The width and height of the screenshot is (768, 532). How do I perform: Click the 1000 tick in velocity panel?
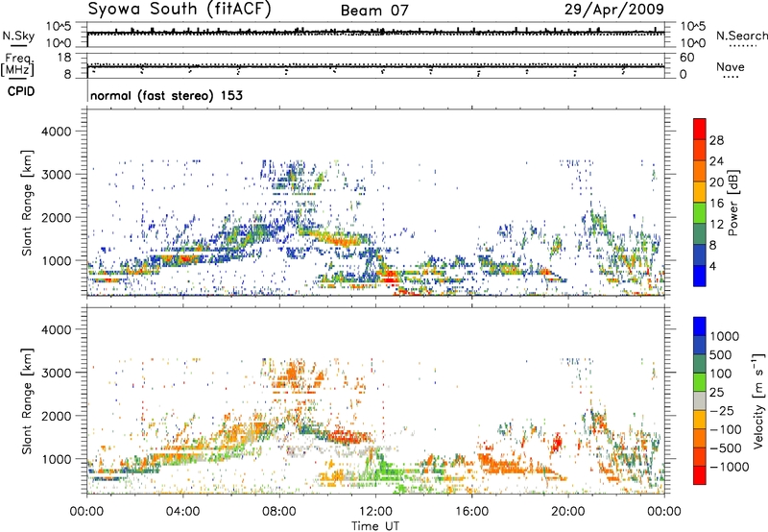(57, 459)
